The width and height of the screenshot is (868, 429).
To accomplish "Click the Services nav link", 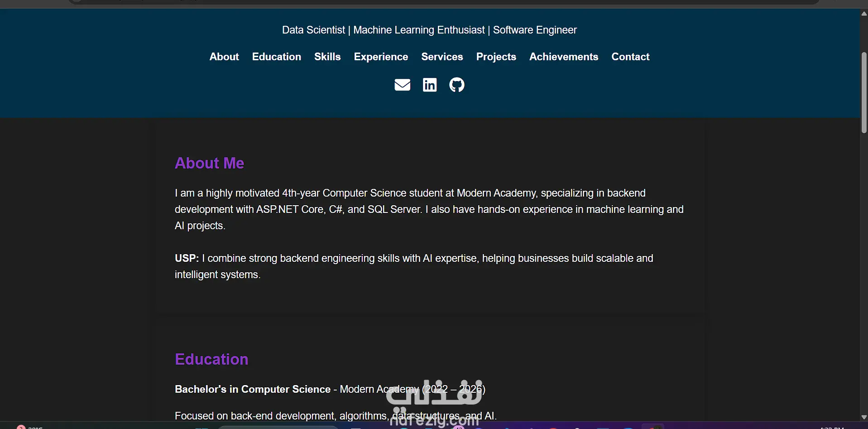I will point(442,57).
